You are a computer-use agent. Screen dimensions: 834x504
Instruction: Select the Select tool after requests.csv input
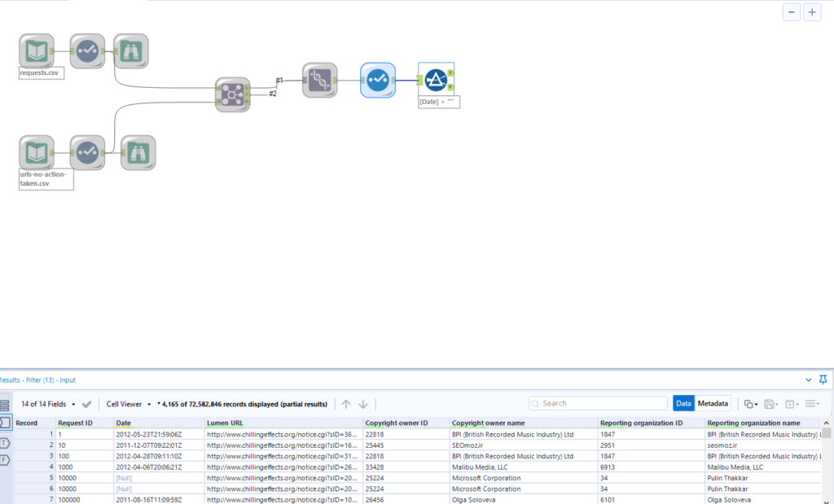[x=87, y=51]
